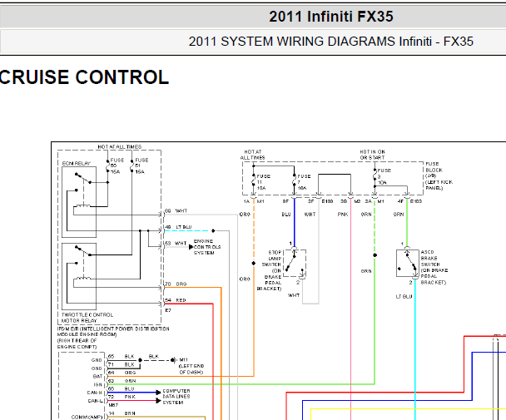Screen dimensions: 506x420
Task: Click the 'E102' connector label
Action: (x=327, y=201)
